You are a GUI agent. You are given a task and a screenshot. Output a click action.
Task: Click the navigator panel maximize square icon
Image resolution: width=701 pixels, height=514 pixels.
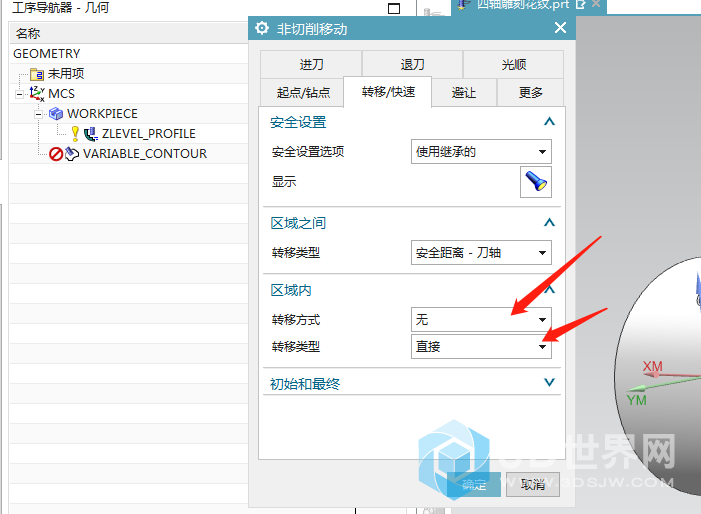pos(394,8)
